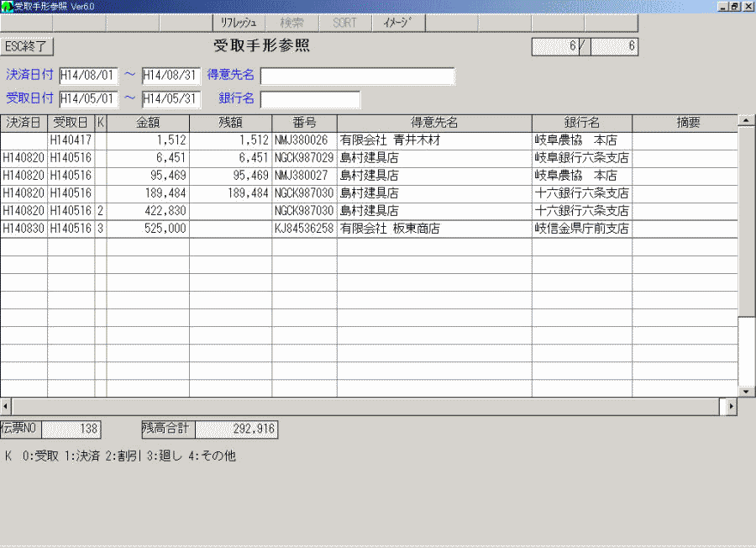Click the K cell with value 3

tap(100, 229)
